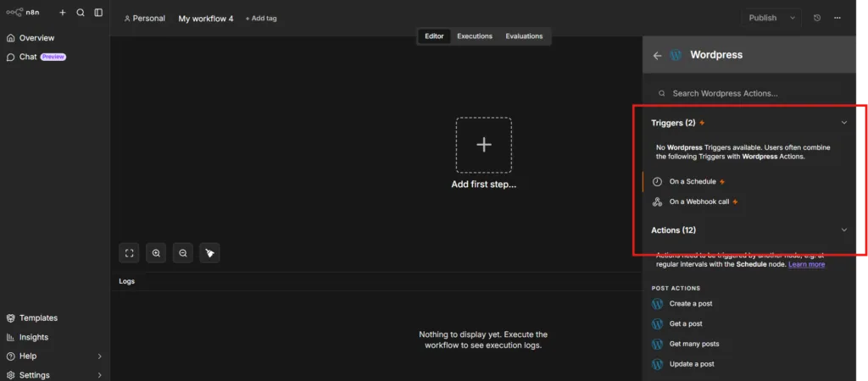Click the Publish button
This screenshot has height=381, width=868.
tap(763, 18)
